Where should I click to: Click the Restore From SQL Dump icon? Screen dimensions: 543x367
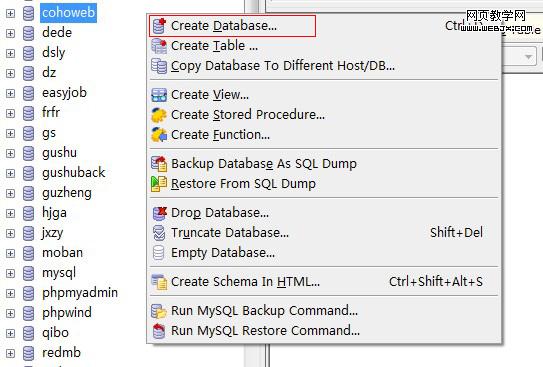click(159, 184)
